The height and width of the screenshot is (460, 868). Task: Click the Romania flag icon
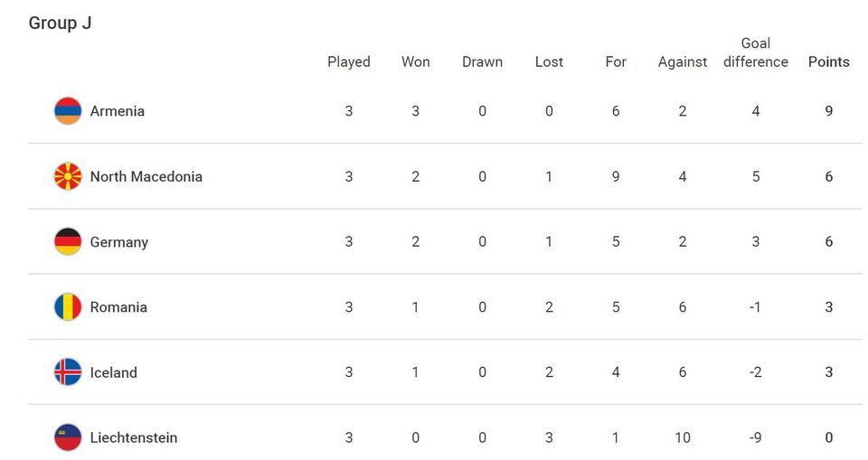click(68, 307)
